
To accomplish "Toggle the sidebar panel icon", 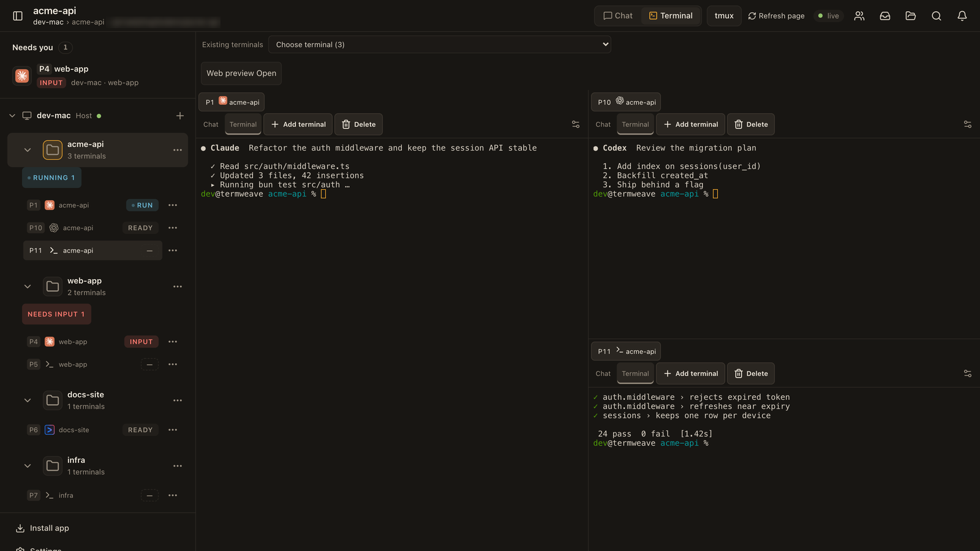I will pos(18,16).
